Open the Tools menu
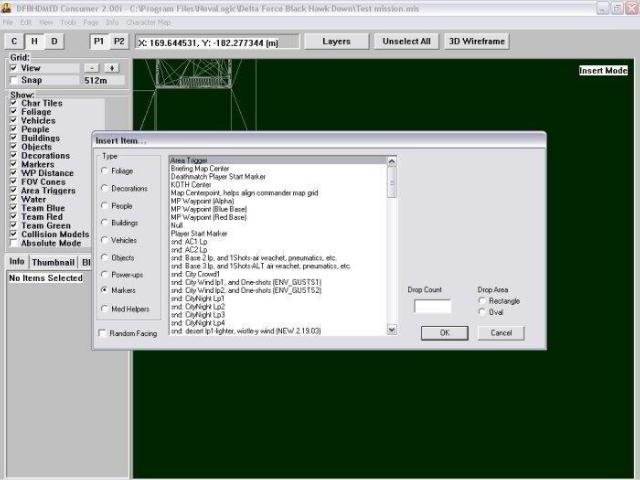Viewport: 640px width, 480px height. point(68,21)
